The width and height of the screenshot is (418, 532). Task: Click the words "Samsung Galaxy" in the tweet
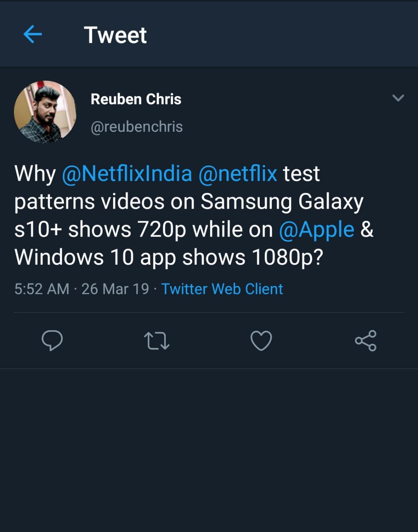point(282,202)
